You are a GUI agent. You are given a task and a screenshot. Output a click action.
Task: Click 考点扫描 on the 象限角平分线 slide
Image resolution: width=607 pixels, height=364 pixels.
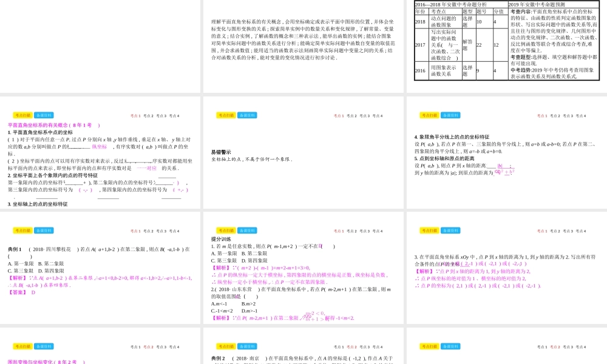[429, 115]
